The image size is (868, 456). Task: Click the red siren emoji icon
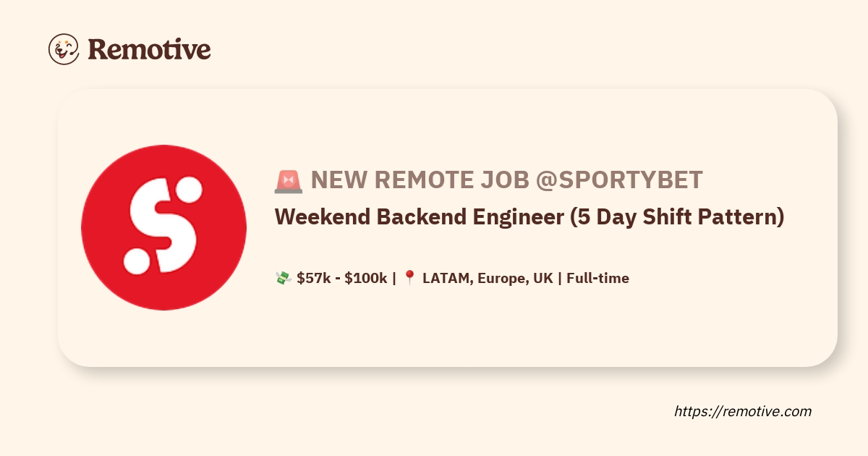(x=289, y=180)
